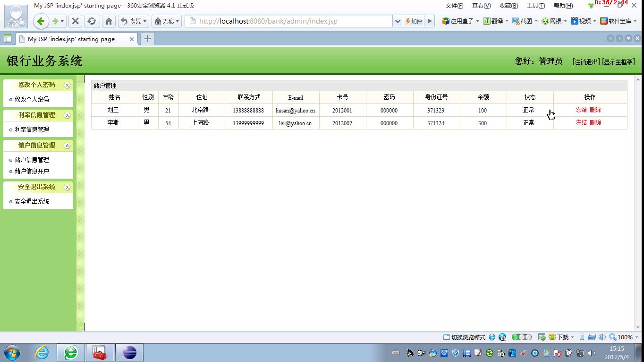Screen dimensions: 644x362
Task: Click the address bar URL field
Action: (288, 21)
